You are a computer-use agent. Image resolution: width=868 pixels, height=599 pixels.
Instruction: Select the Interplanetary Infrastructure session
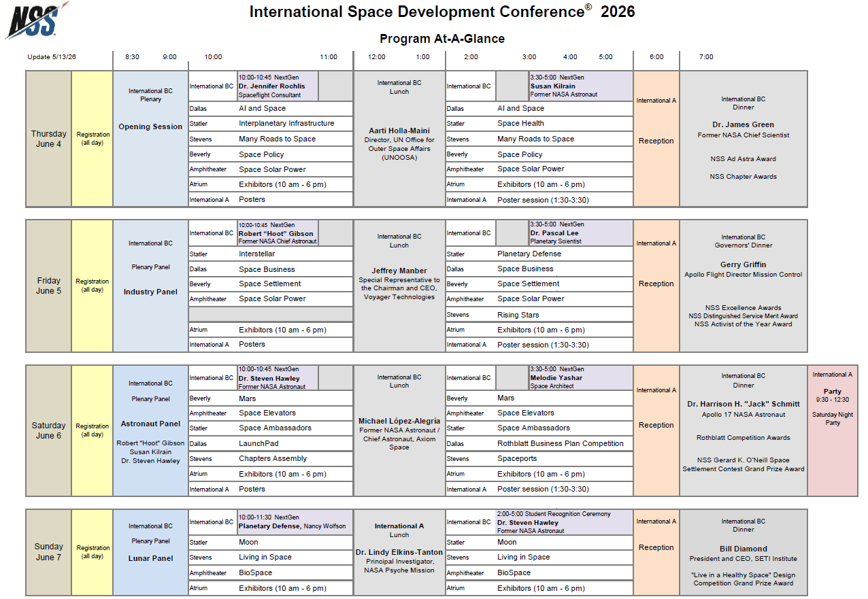pos(286,123)
